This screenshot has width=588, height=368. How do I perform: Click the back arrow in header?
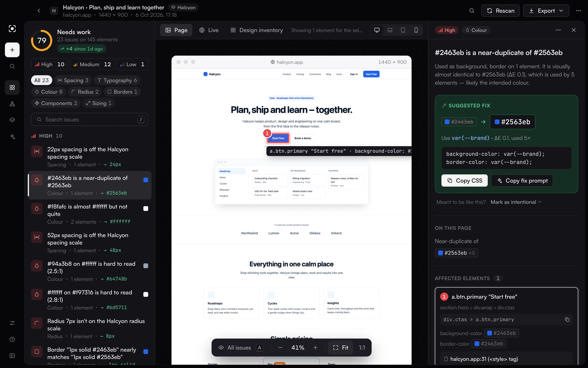pos(39,11)
